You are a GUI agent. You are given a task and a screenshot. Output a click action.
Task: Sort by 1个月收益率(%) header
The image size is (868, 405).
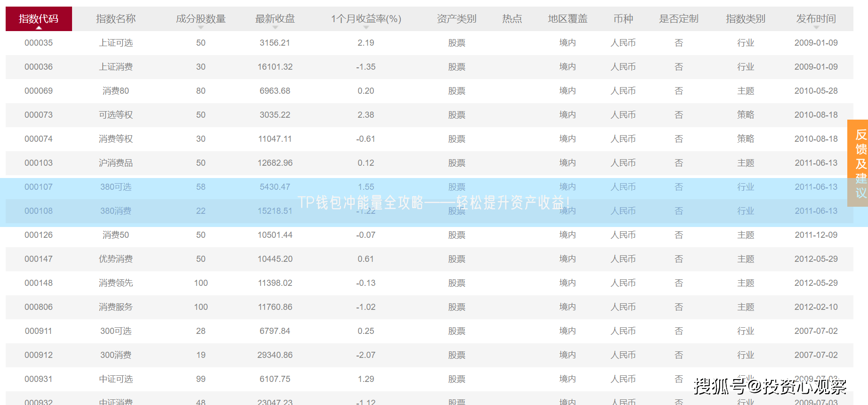point(366,19)
